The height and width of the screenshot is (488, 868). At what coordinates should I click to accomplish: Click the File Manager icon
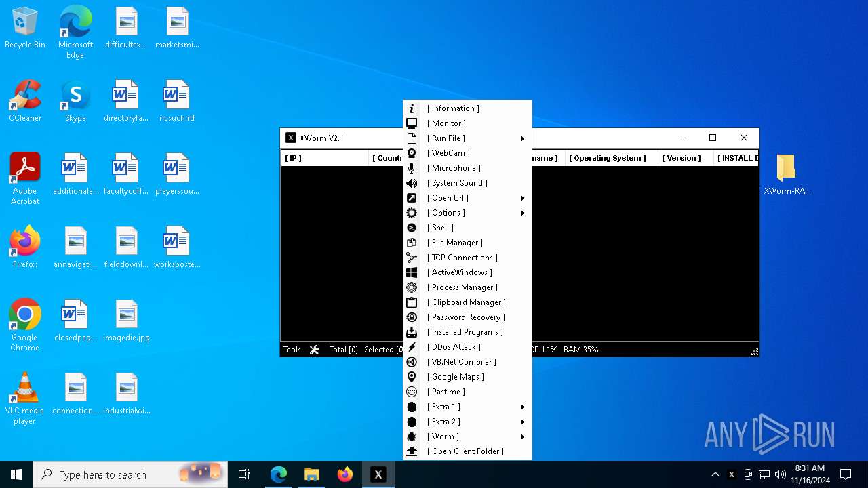(x=412, y=243)
